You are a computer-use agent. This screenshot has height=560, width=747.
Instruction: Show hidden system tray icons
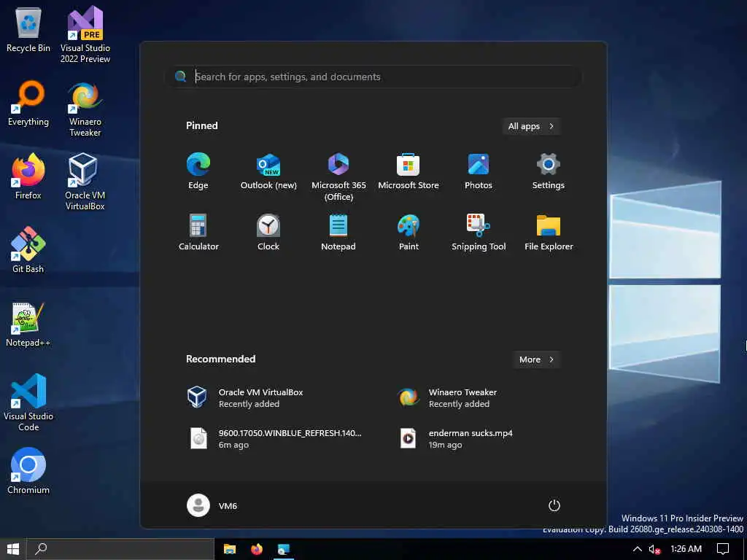pos(637,549)
